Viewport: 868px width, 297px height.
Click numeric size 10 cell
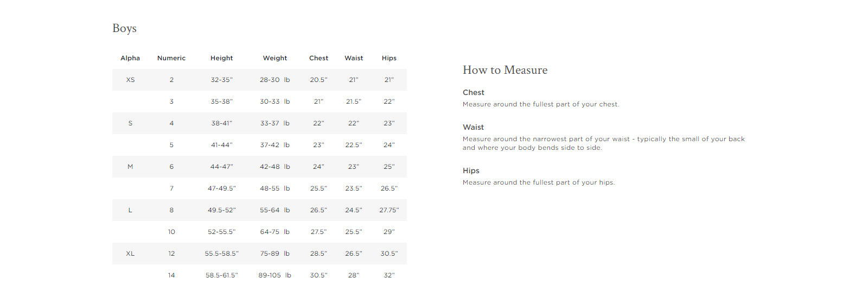[171, 232]
